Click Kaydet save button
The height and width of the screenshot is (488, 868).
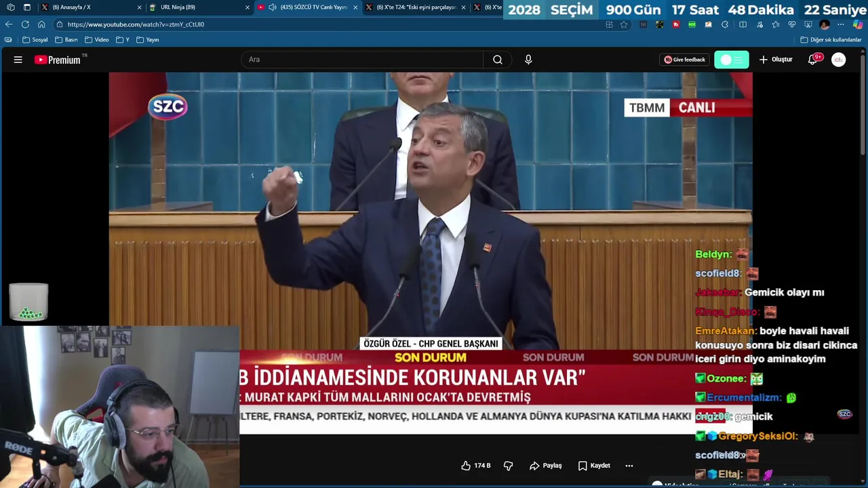(x=594, y=466)
